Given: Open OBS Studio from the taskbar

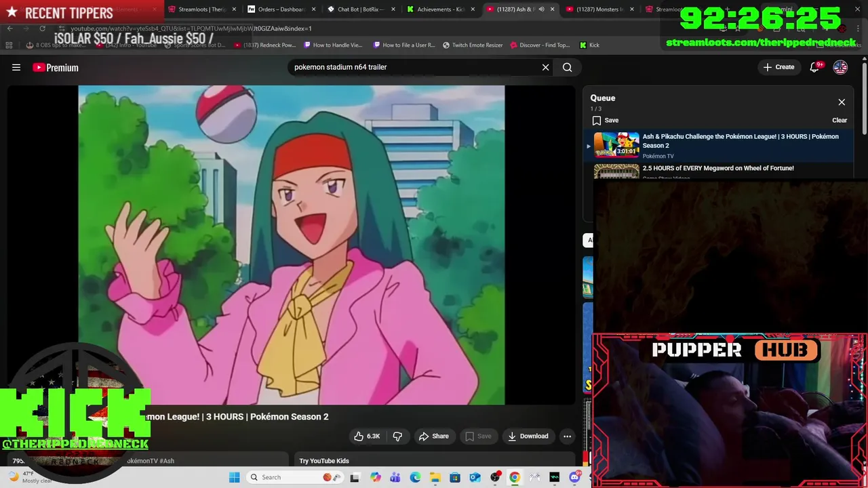Looking at the screenshot, I should coord(495,477).
